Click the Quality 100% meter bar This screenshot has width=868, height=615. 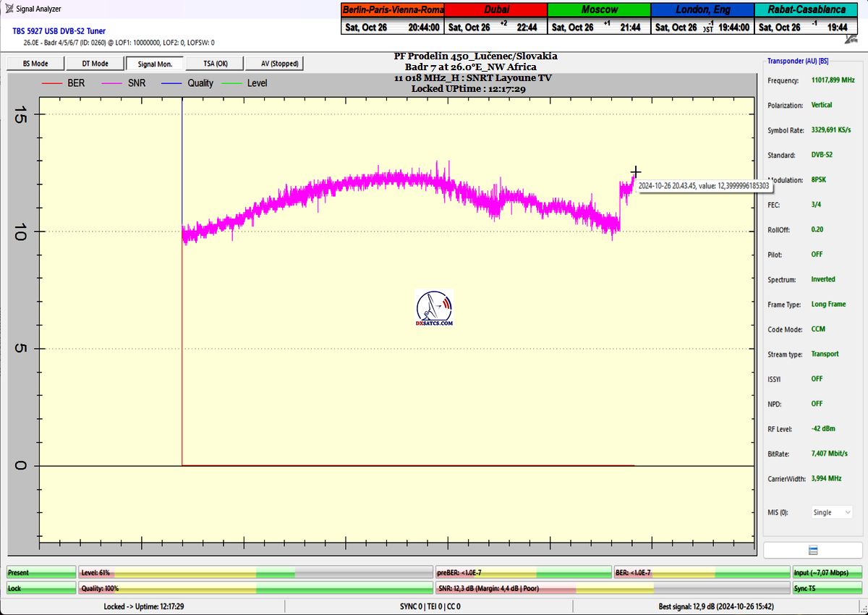coord(255,588)
